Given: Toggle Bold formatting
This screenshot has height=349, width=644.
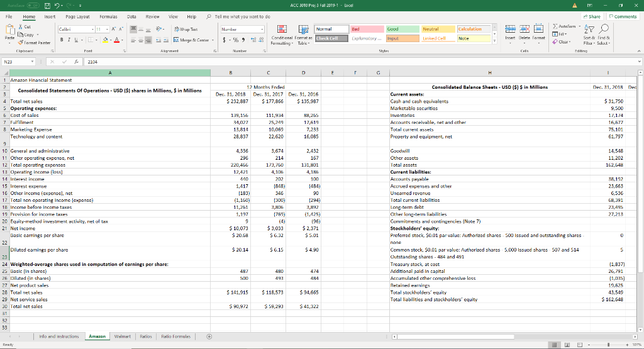Looking at the screenshot, I should coord(62,40).
